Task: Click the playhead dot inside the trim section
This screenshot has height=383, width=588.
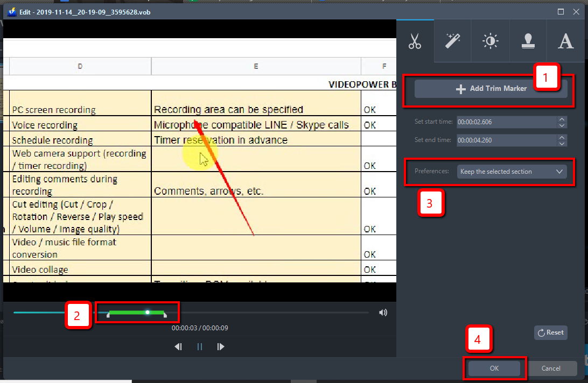Action: tap(147, 312)
